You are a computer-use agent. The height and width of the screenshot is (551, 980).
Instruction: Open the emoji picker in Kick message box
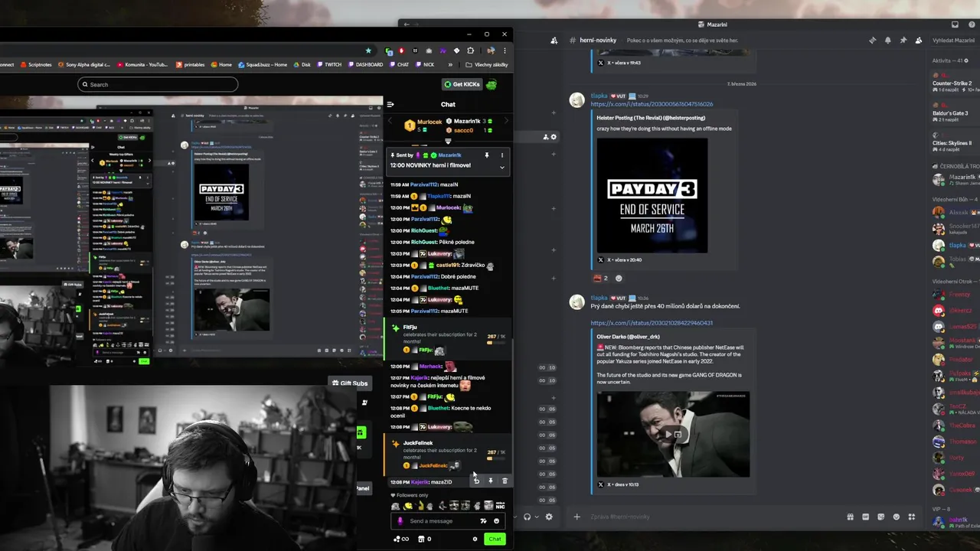point(496,521)
